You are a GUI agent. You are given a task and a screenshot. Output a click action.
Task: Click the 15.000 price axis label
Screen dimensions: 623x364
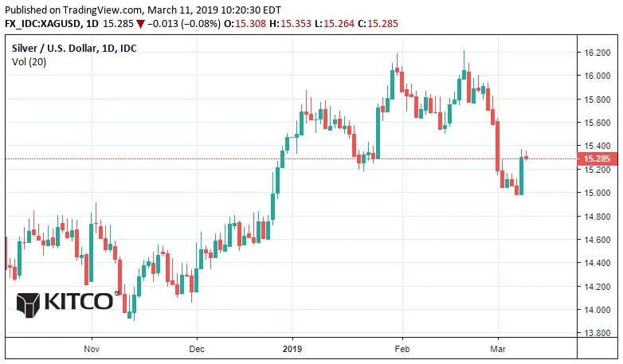(x=597, y=193)
